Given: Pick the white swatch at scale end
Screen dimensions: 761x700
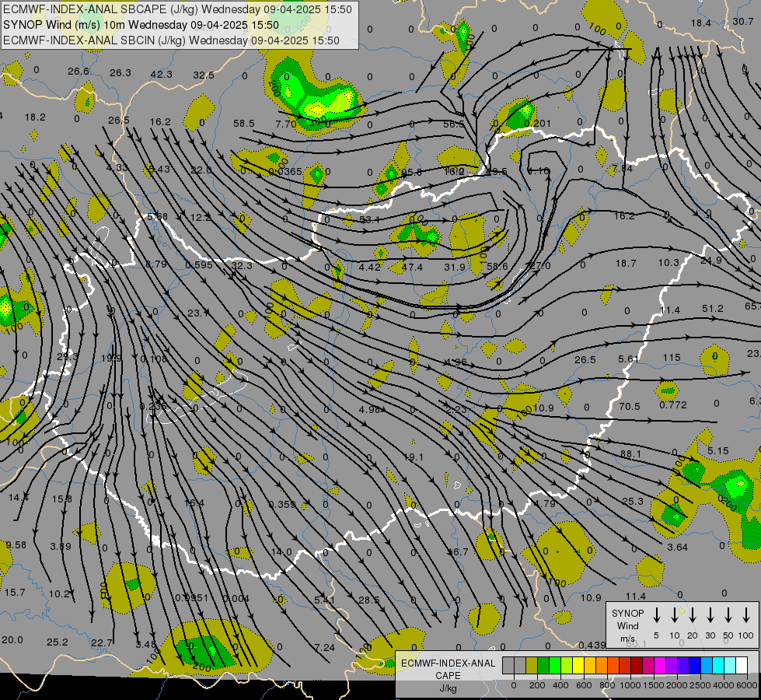Looking at the screenshot, I should (x=741, y=665).
